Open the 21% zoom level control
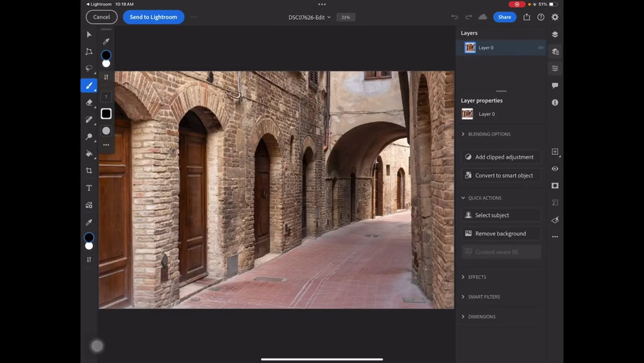Screen dimensions: 644x363 [x=346, y=17]
